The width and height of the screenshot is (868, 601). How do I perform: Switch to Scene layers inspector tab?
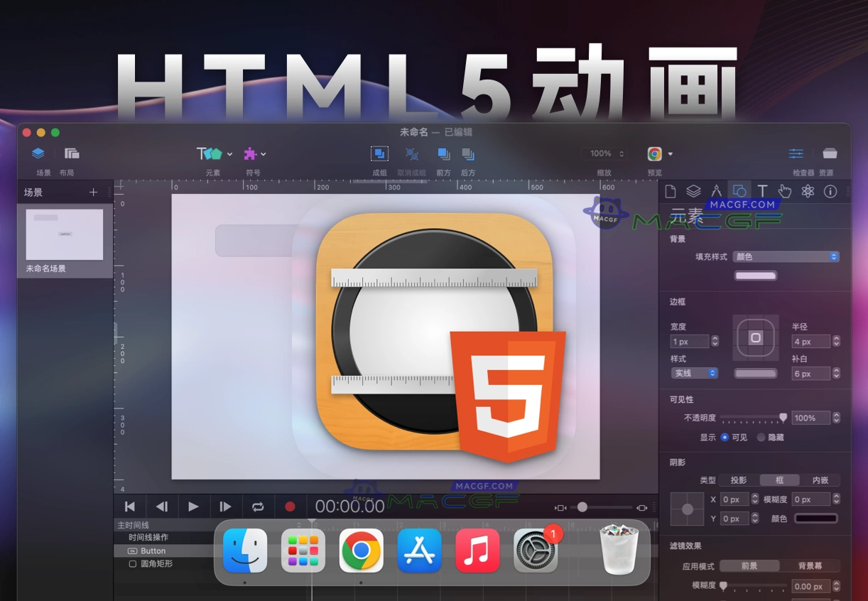693,191
